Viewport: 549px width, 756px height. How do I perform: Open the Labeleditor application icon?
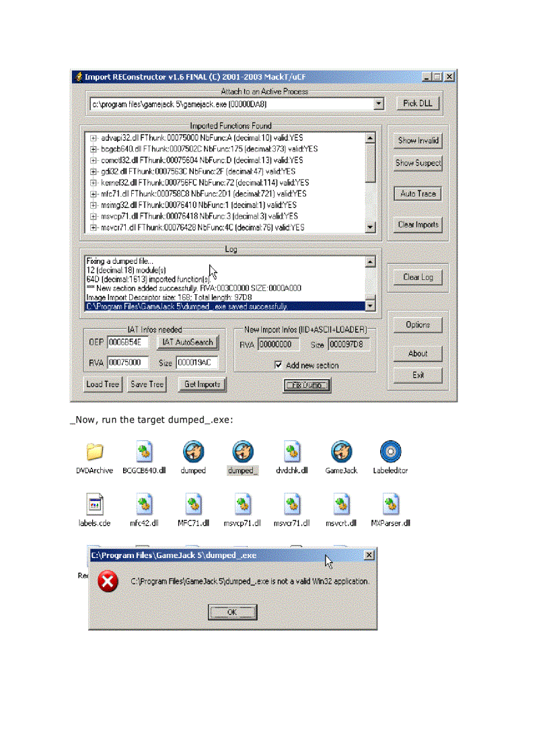(390, 451)
